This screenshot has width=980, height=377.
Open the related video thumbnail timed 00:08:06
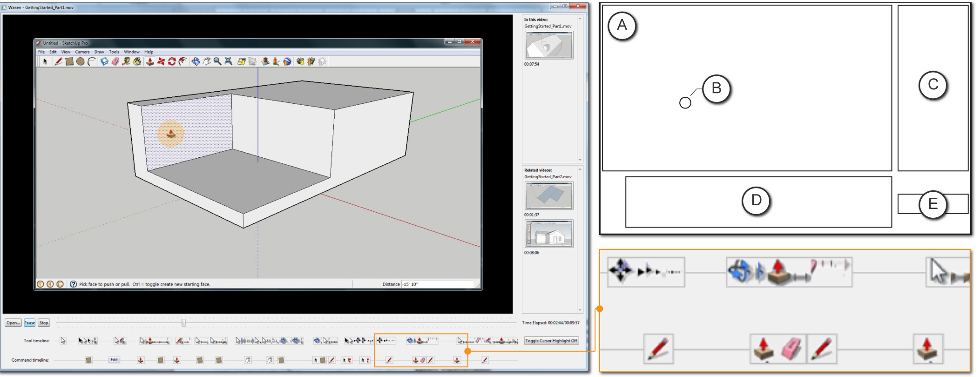pos(549,234)
